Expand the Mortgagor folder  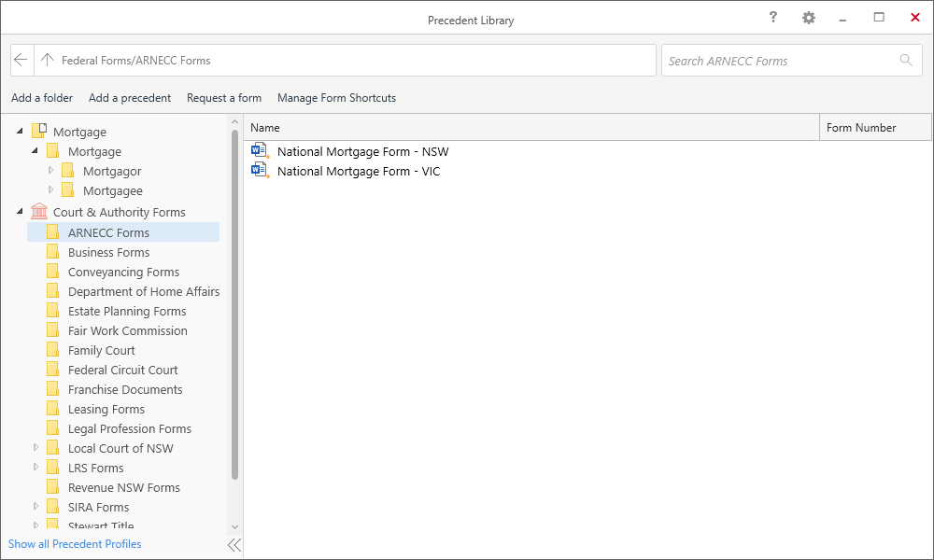[50, 170]
